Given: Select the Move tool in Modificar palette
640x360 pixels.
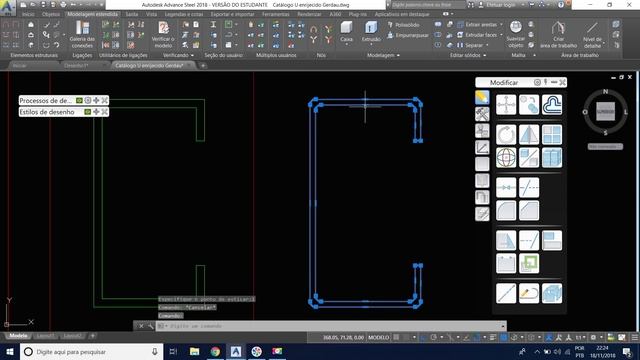Looking at the screenshot, I should (x=506, y=104).
